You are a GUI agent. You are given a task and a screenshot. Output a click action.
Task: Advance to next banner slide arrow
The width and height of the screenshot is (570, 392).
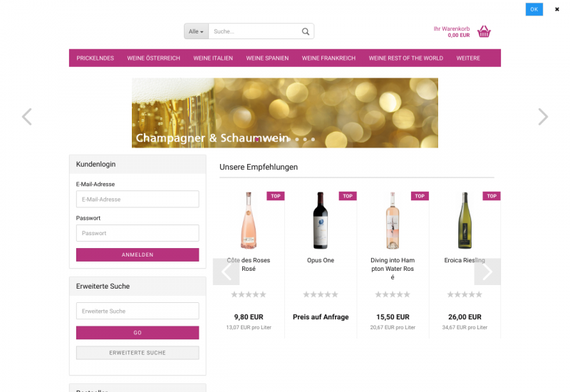click(x=543, y=117)
